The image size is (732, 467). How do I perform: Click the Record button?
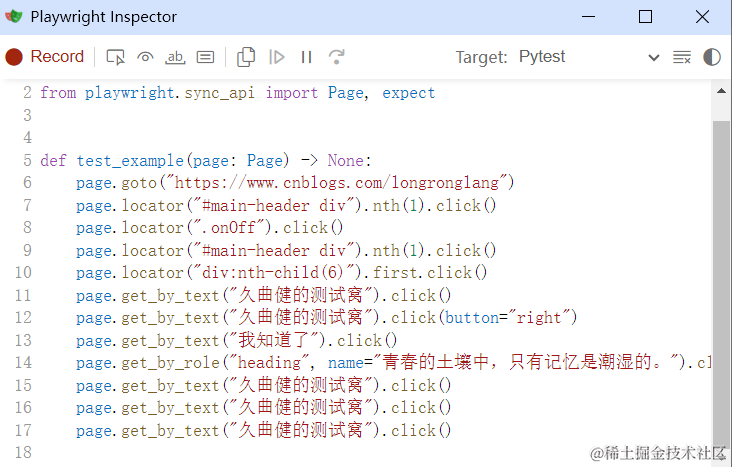(x=45, y=57)
